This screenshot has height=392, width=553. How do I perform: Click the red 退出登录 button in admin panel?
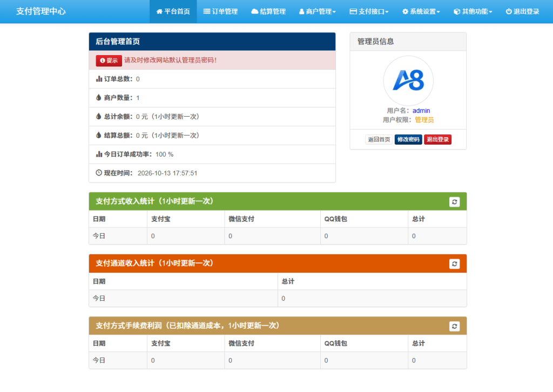437,140
